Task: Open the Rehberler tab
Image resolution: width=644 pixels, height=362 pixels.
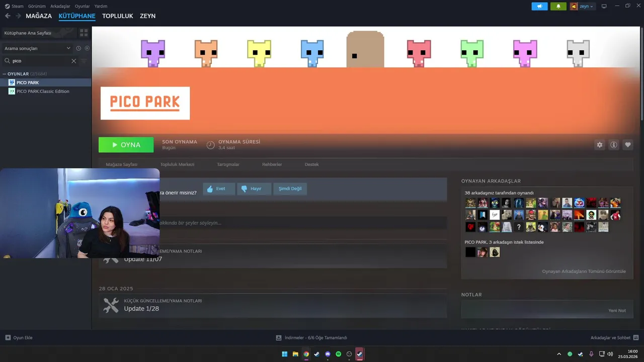Action: pyautogui.click(x=272, y=164)
